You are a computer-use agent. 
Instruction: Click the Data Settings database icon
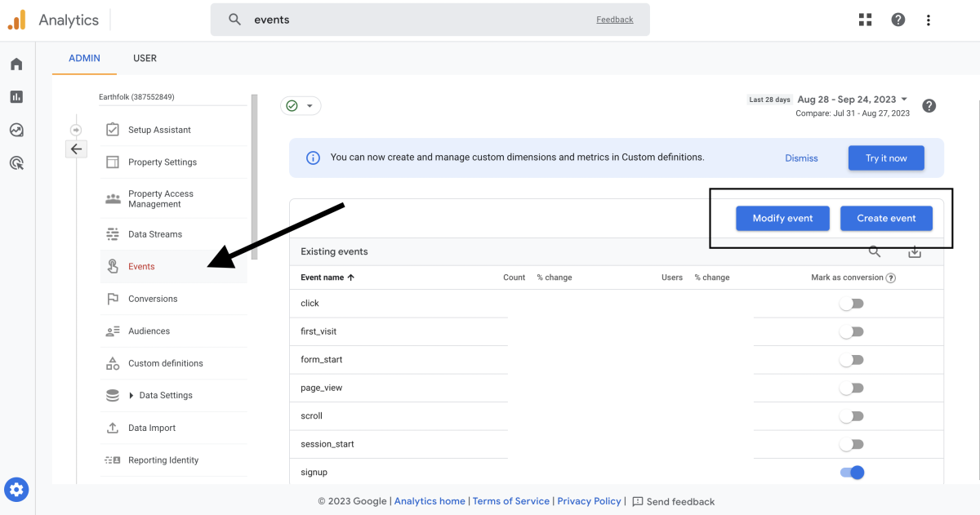113,395
